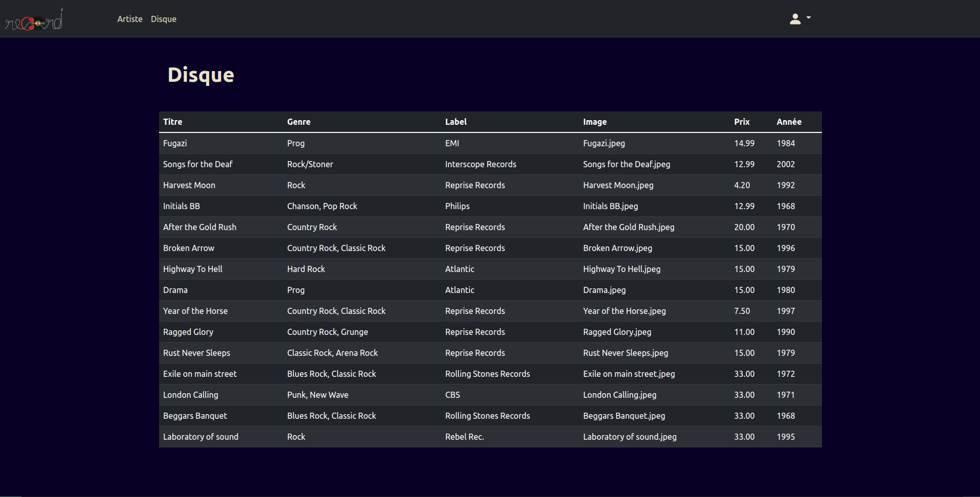The width and height of the screenshot is (980, 497).
Task: Click the Drama.jpeg image cell
Action: coord(605,290)
